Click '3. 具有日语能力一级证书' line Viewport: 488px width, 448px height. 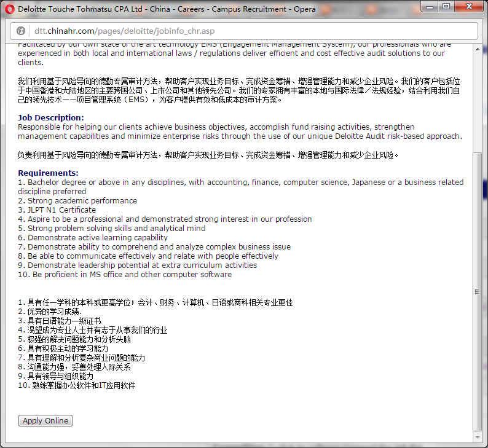(60, 321)
